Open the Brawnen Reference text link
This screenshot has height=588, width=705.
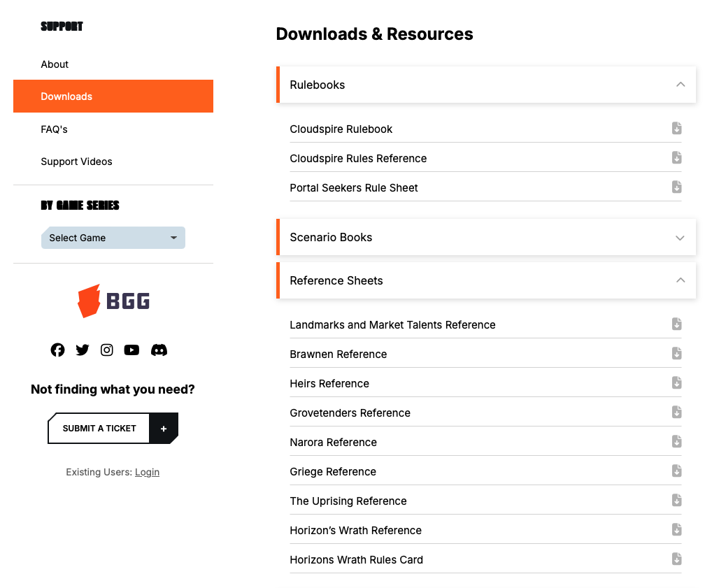pos(338,354)
